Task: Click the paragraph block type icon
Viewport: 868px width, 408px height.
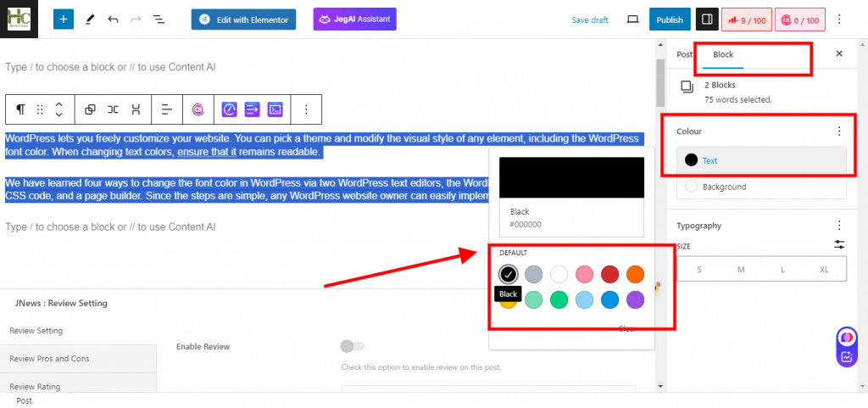Action: pyautogui.click(x=20, y=109)
